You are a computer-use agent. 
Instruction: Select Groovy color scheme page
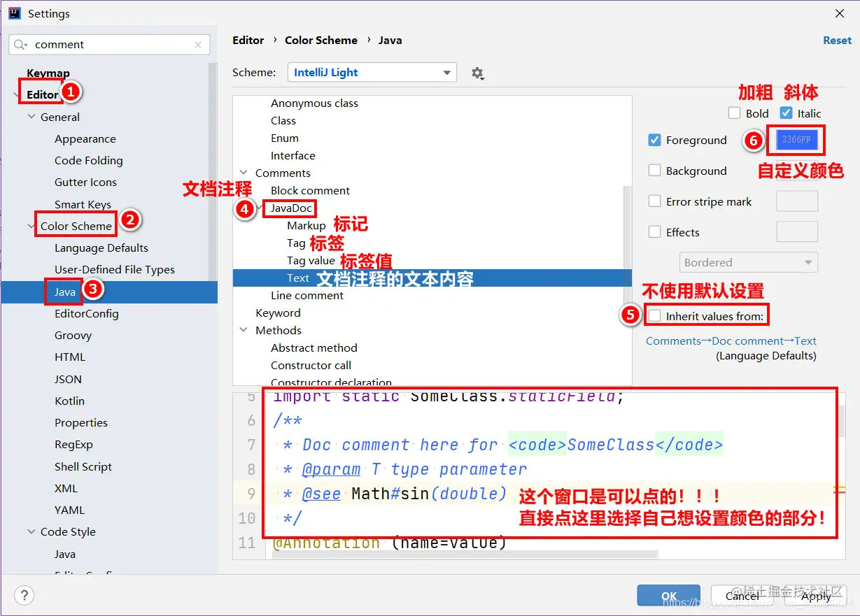coord(73,335)
